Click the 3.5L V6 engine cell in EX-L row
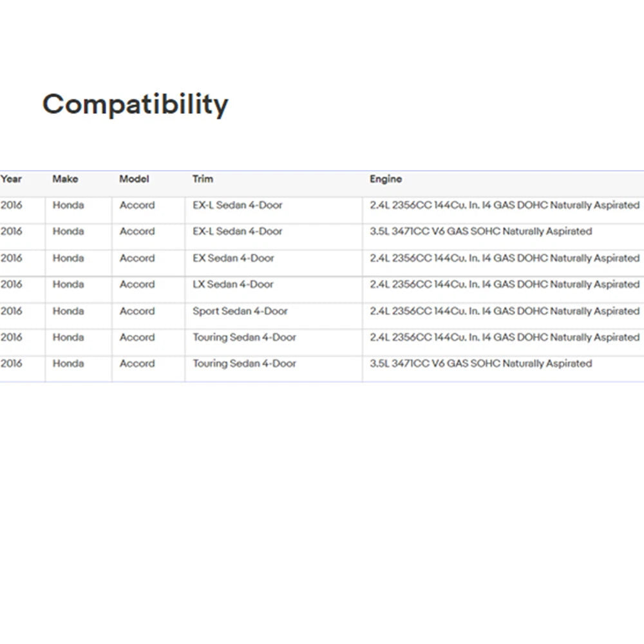This screenshot has height=644, width=644. pos(481,232)
